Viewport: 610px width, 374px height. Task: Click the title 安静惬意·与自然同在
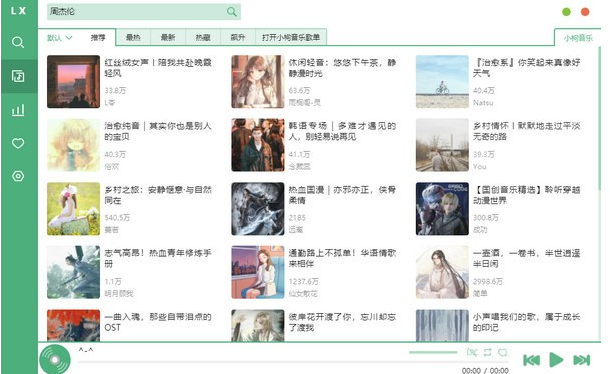158,195
